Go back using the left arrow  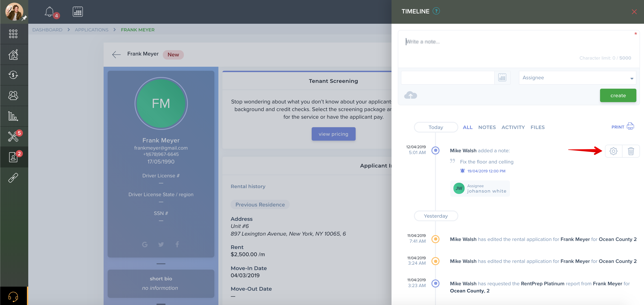pos(117,54)
